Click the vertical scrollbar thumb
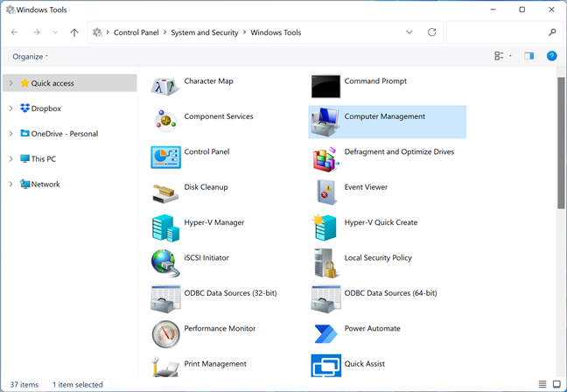Image resolution: width=567 pixels, height=392 pixels. 561,143
